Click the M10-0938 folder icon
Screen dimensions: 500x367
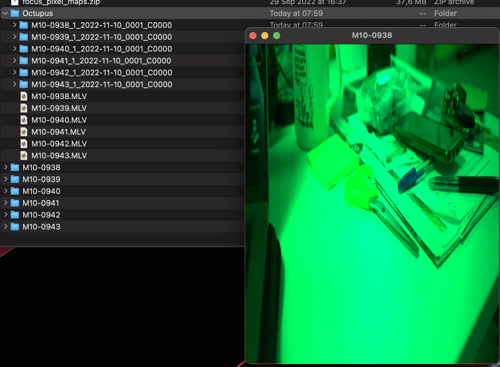tap(15, 167)
